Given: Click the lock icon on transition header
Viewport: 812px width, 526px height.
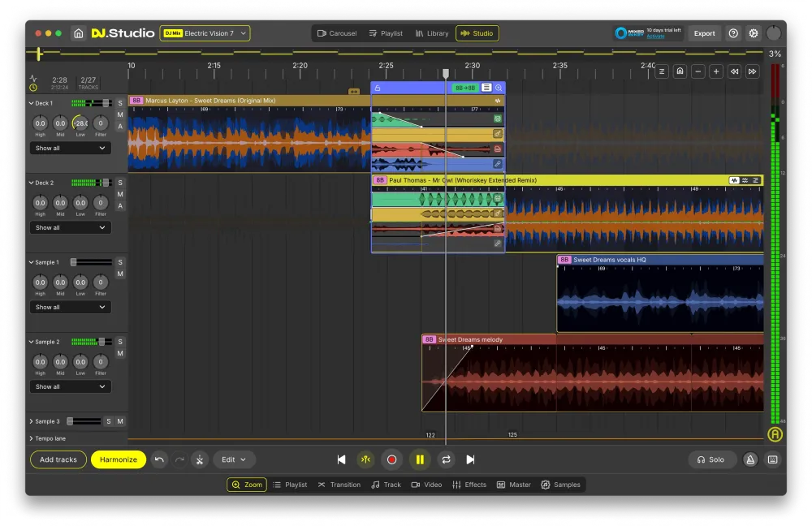Looking at the screenshot, I should pyautogui.click(x=378, y=88).
